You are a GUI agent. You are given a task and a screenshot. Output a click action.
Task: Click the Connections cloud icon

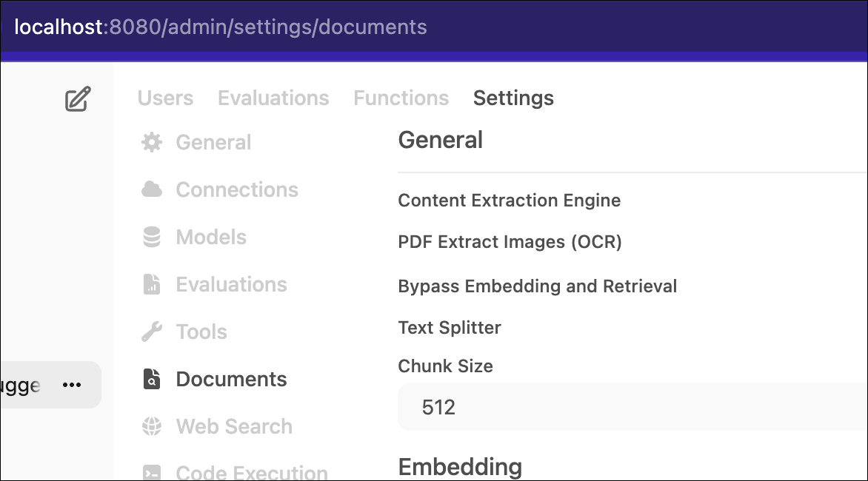click(152, 189)
